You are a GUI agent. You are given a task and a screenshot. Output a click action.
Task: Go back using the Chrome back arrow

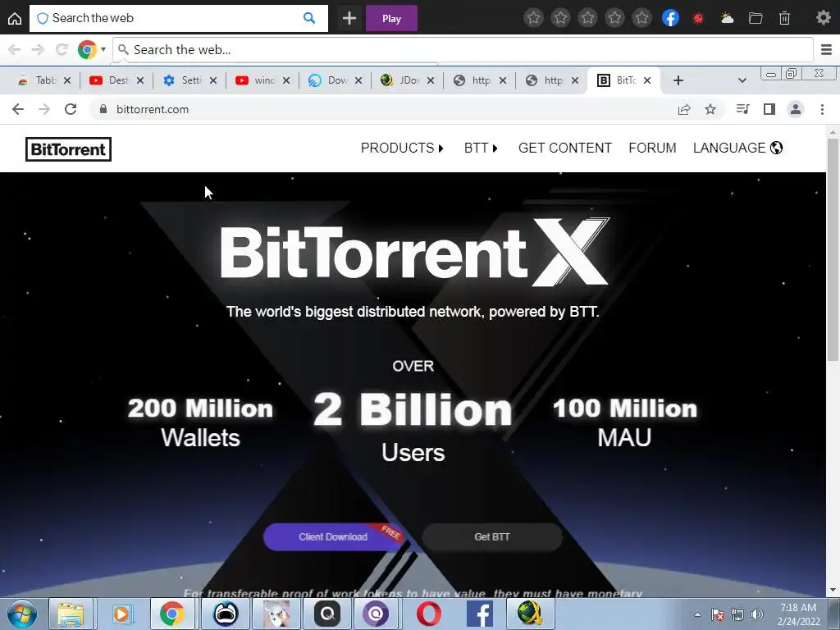tap(18, 109)
